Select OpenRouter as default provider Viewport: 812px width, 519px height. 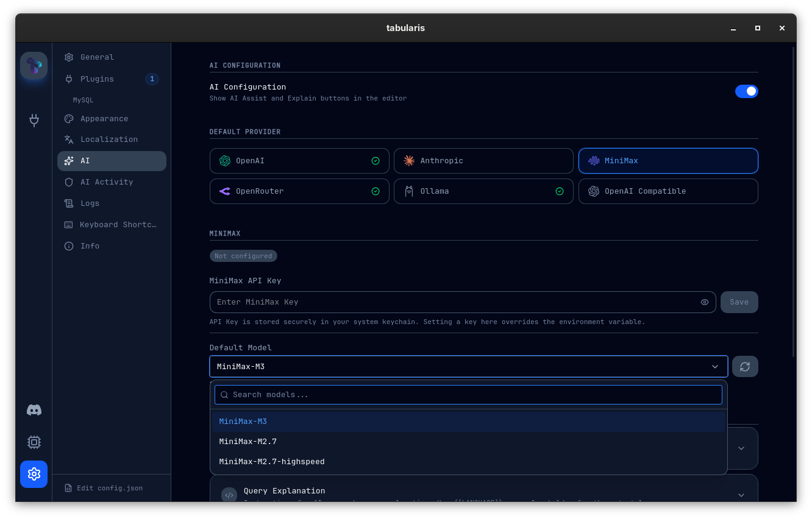tap(299, 191)
